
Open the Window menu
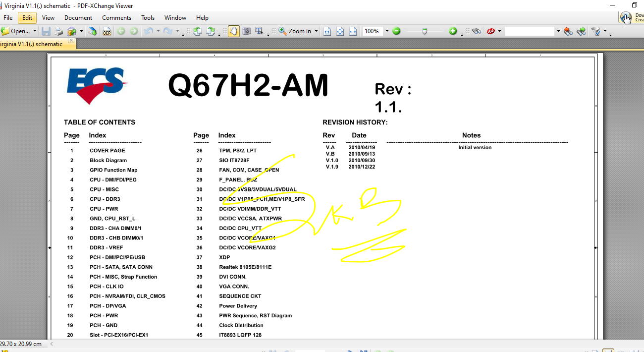(175, 18)
